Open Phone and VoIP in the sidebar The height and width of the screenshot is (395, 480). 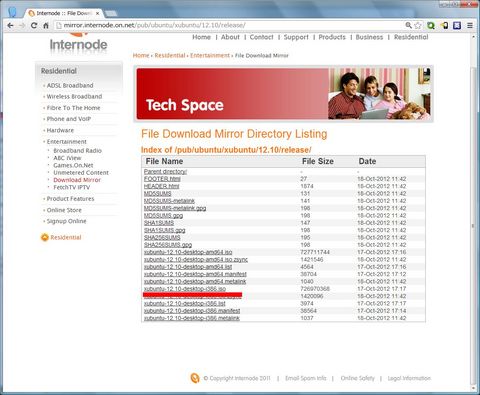[x=69, y=119]
